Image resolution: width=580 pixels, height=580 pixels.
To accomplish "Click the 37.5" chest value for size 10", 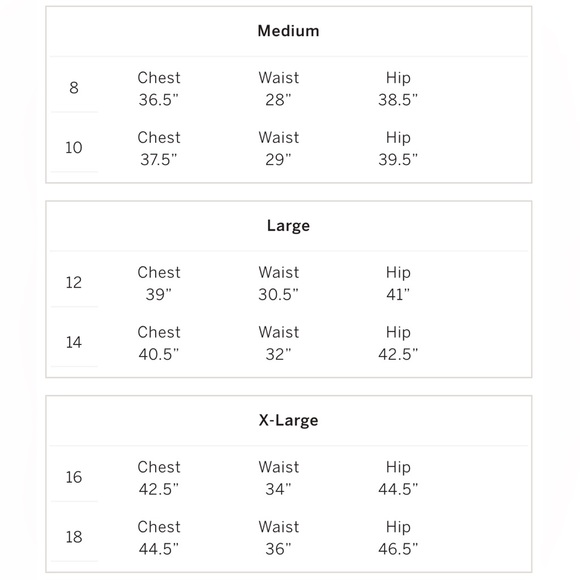I will [159, 160].
